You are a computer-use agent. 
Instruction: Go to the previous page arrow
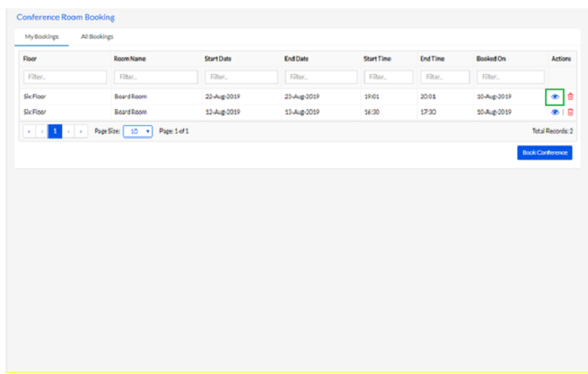(x=42, y=131)
